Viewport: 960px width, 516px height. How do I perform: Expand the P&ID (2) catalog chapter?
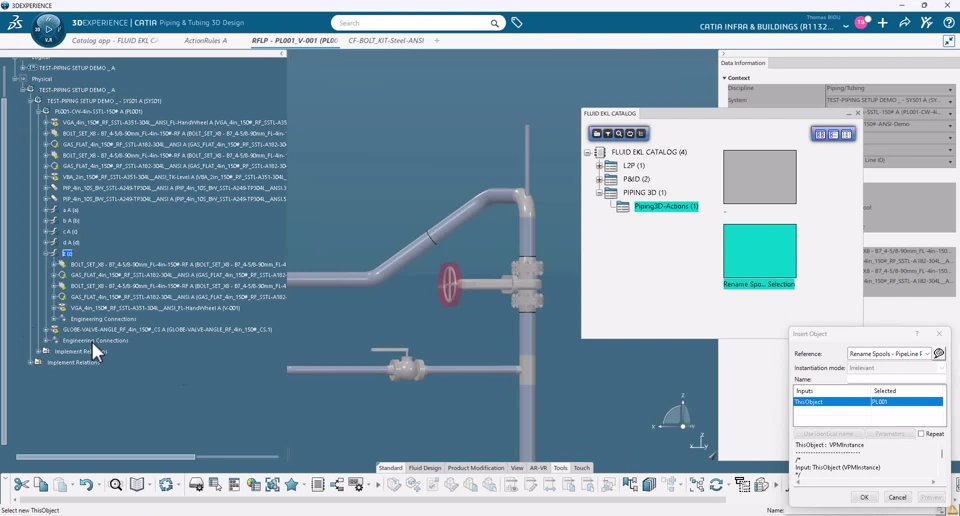point(599,179)
